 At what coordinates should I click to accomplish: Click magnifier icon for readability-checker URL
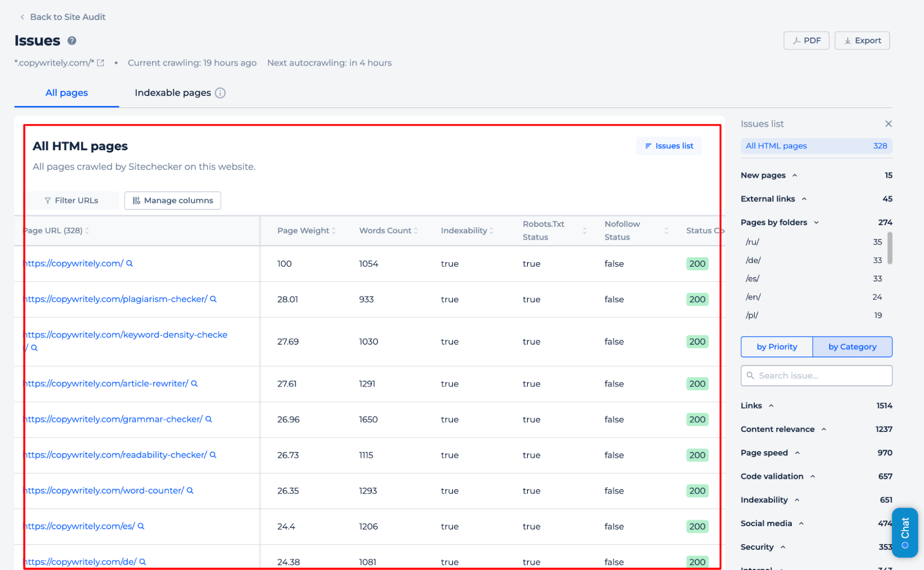tap(213, 455)
